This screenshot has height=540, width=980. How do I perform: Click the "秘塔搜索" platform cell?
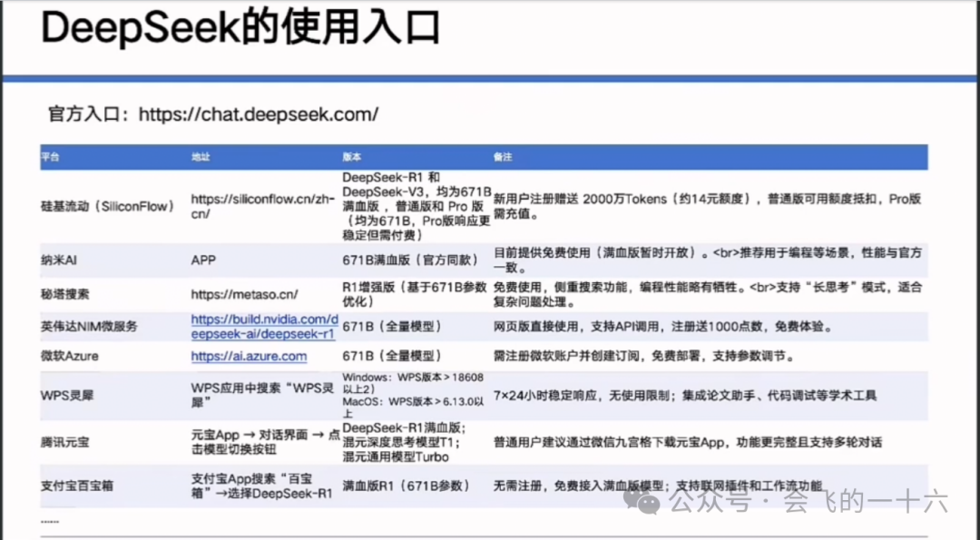tap(65, 294)
